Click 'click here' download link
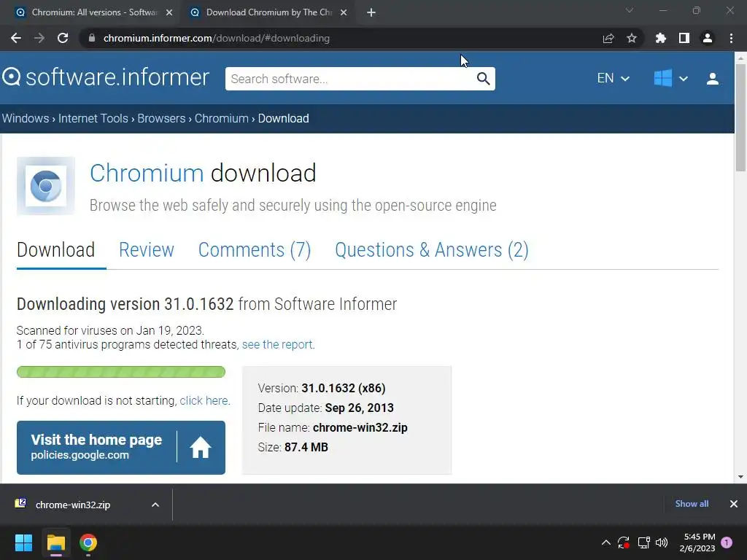Image resolution: width=747 pixels, height=560 pixels. coord(204,400)
